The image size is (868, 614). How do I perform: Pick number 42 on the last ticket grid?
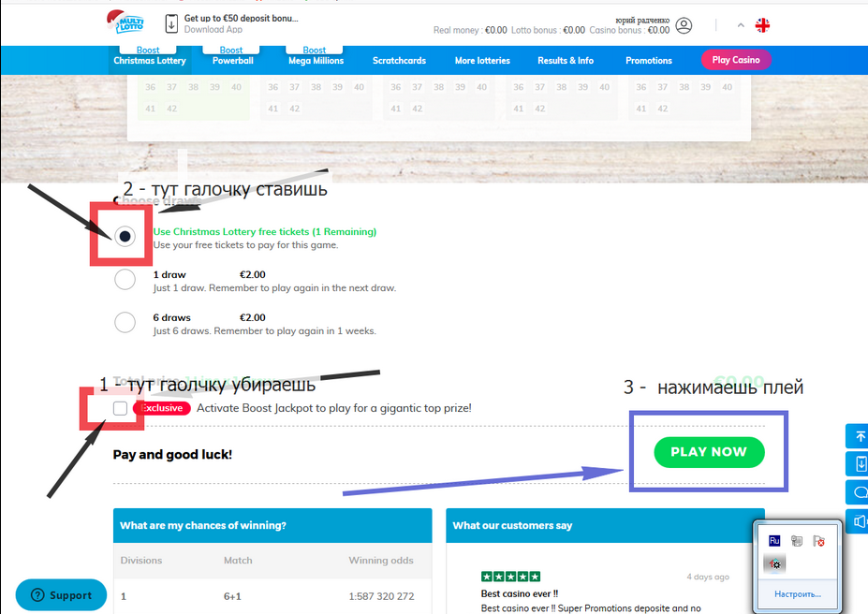[x=663, y=109]
